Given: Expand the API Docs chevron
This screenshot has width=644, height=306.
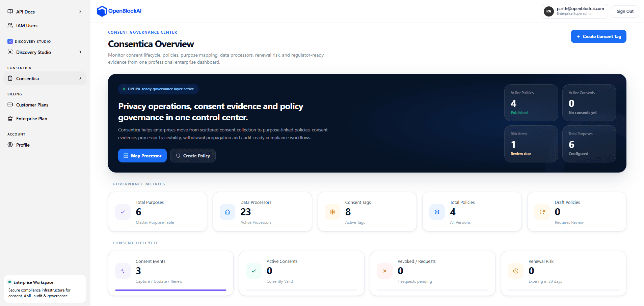Looking at the screenshot, I should tap(80, 11).
